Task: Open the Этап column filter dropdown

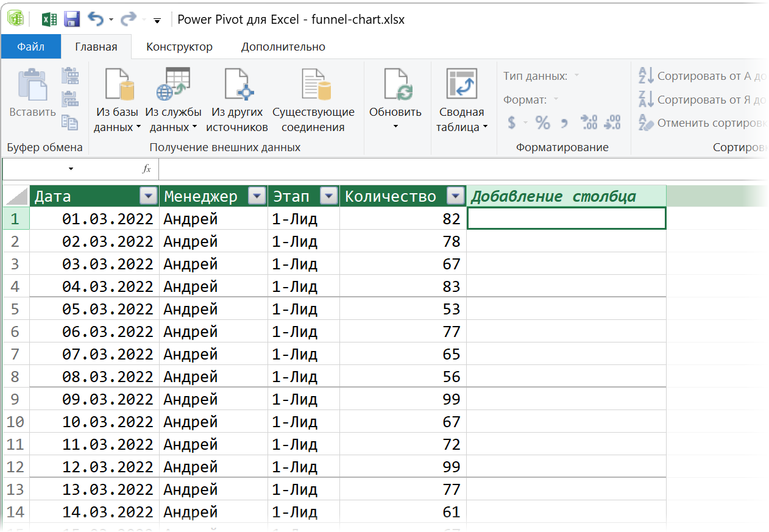Action: [x=329, y=196]
